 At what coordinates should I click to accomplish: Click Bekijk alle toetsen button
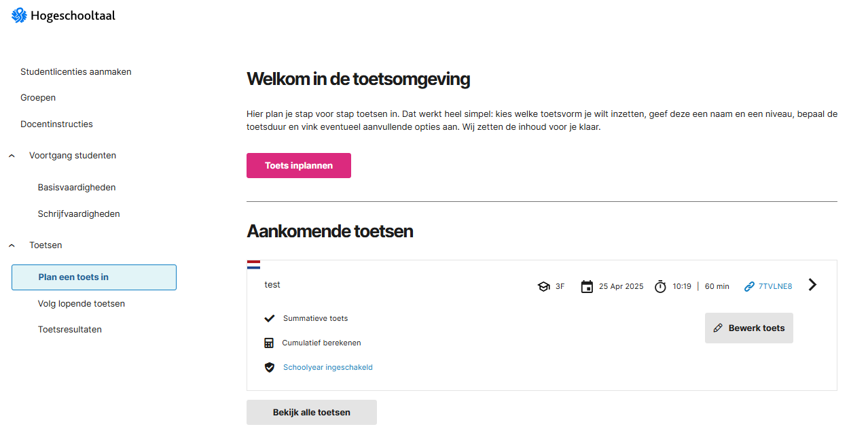[311, 412]
